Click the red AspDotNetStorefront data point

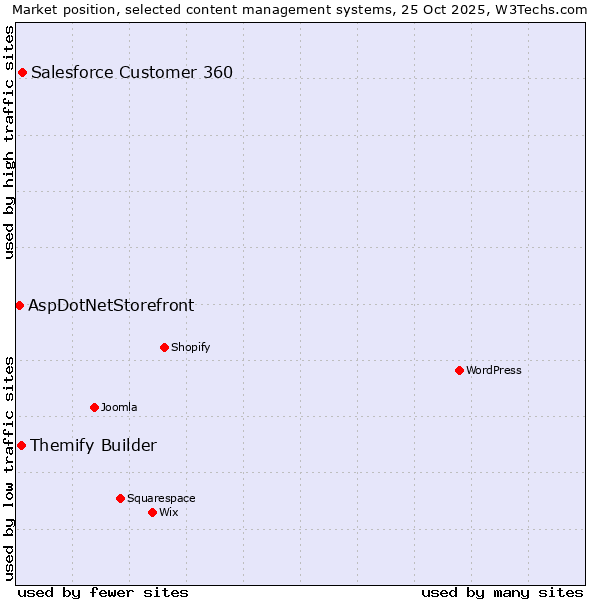tap(19, 305)
